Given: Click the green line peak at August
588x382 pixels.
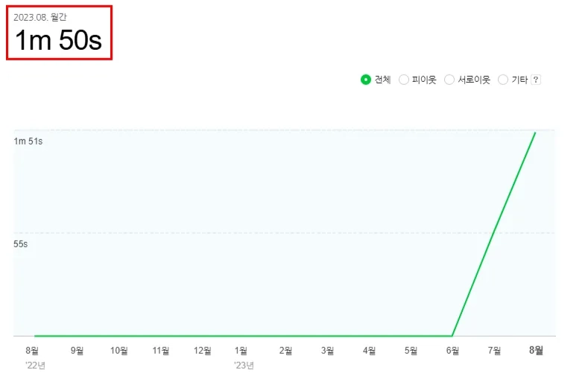Looking at the screenshot, I should click(x=535, y=133).
